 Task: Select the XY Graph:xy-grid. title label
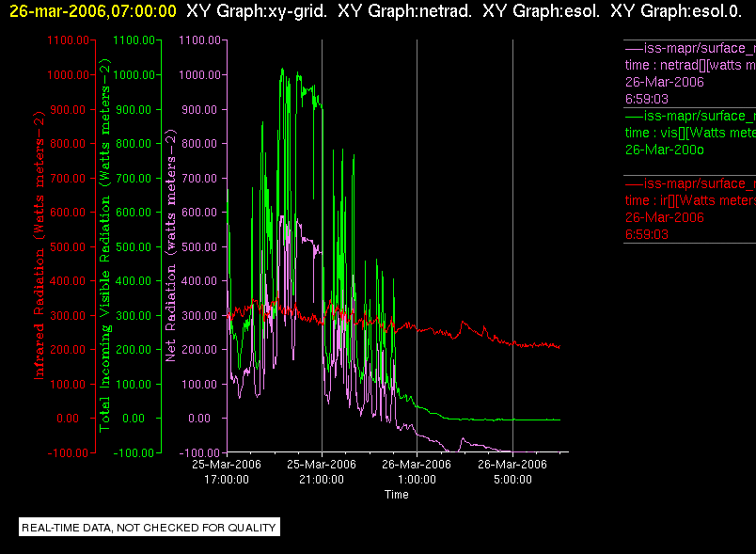257,11
